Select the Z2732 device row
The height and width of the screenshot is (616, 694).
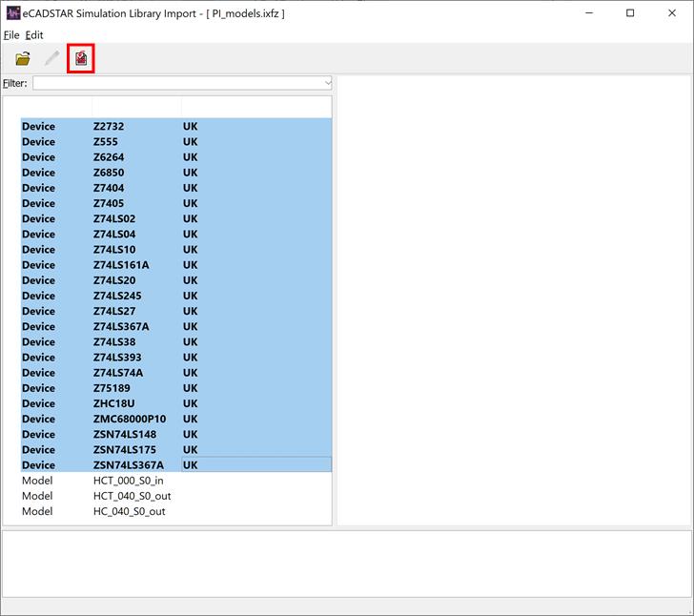pyautogui.click(x=176, y=126)
